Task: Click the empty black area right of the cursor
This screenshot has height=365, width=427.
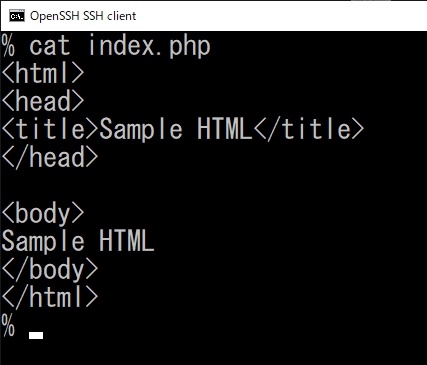Action: (235, 335)
